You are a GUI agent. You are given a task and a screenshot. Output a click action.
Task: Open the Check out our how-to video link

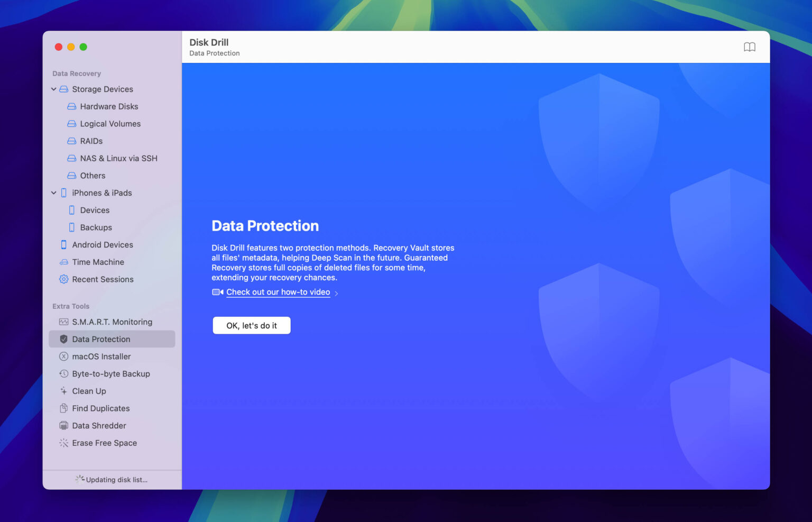click(x=278, y=292)
